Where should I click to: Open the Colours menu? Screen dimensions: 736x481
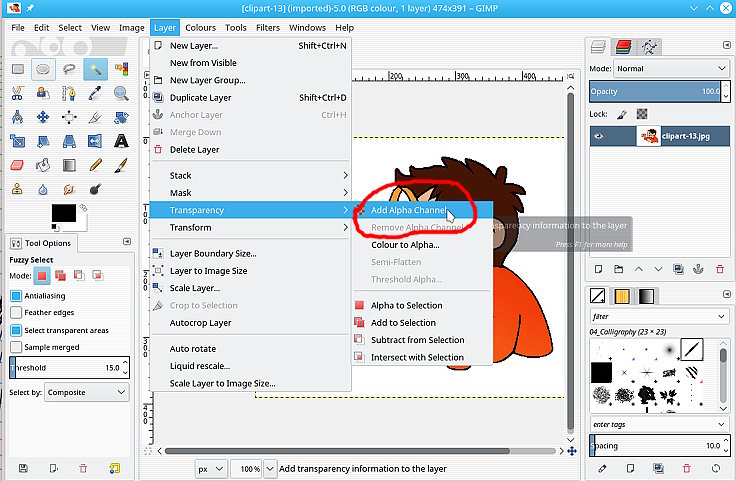(200, 28)
